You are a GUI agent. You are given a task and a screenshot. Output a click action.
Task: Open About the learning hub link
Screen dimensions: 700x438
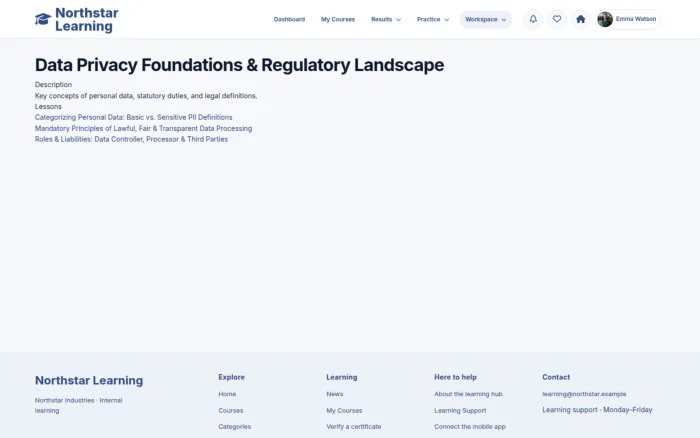point(468,394)
